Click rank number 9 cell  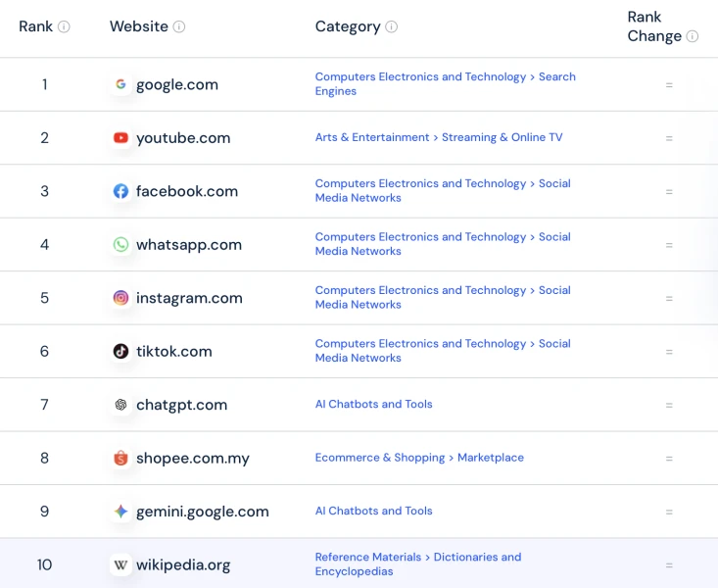tap(44, 511)
